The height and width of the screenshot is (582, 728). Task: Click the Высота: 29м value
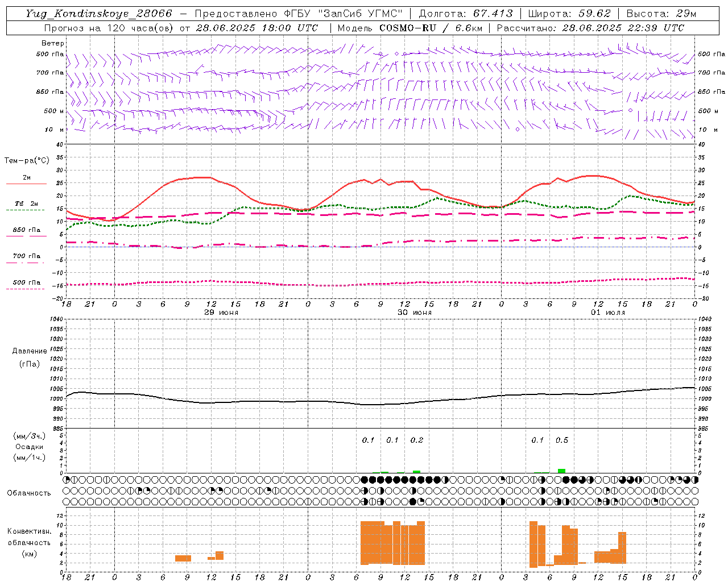click(661, 14)
